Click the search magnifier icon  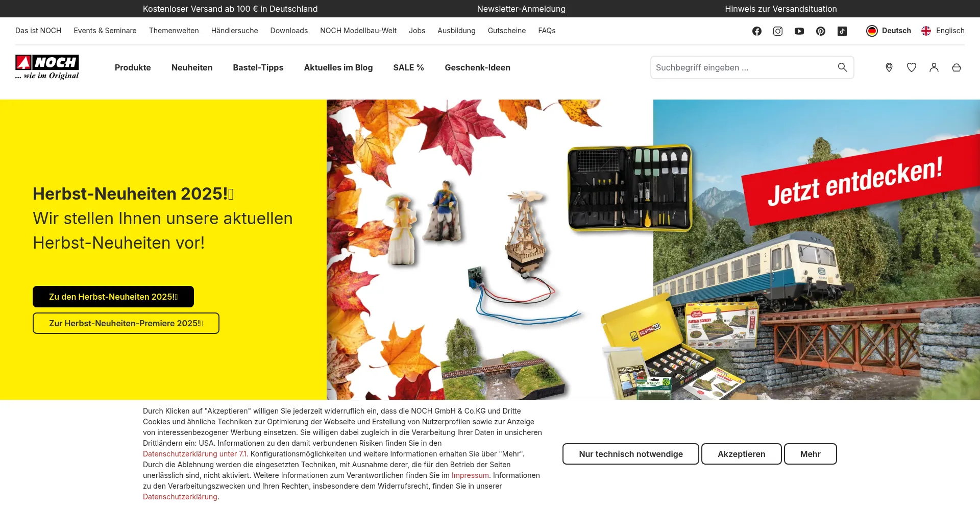click(x=842, y=67)
